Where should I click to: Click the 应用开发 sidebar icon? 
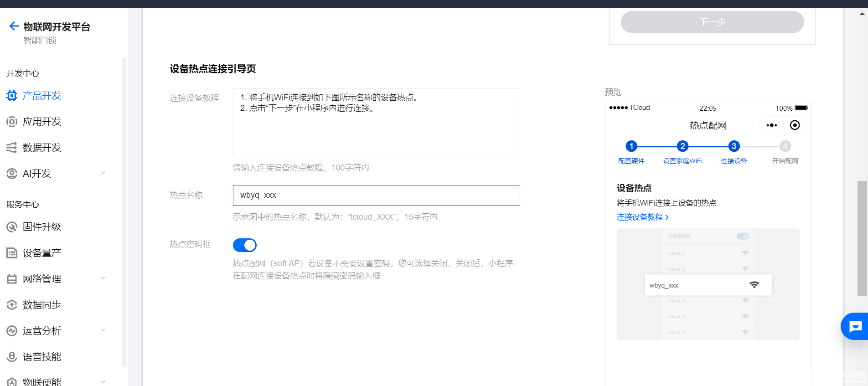12,122
